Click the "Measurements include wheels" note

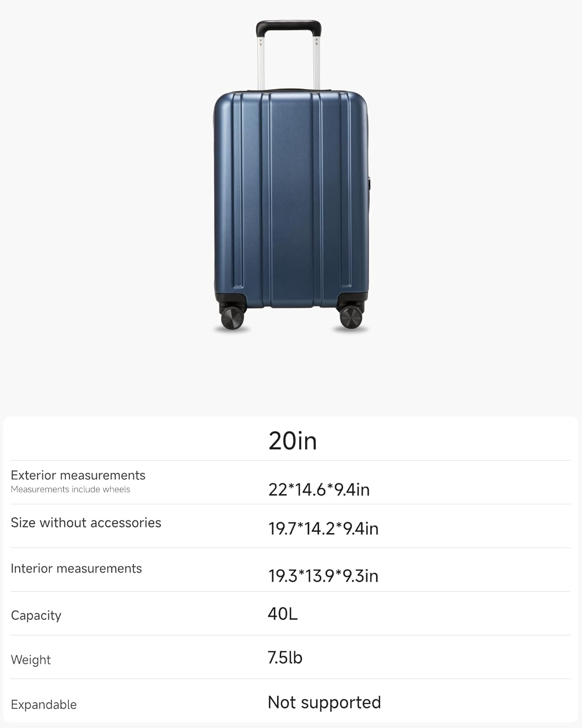coord(70,489)
